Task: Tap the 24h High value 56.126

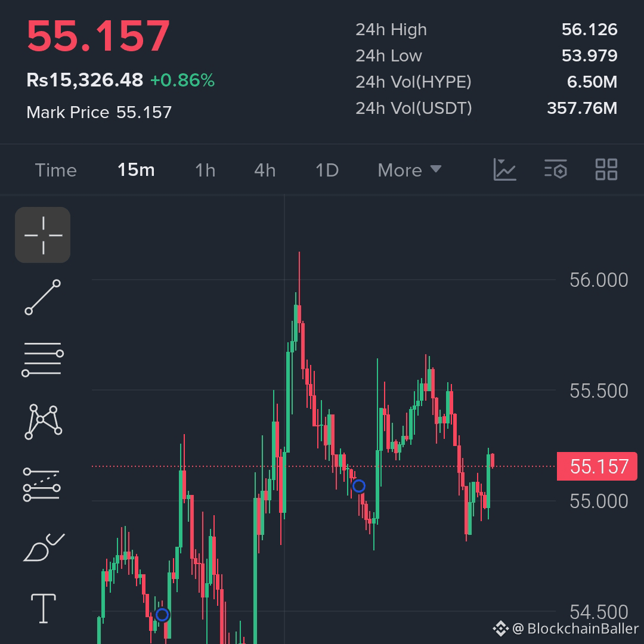Action: click(589, 30)
